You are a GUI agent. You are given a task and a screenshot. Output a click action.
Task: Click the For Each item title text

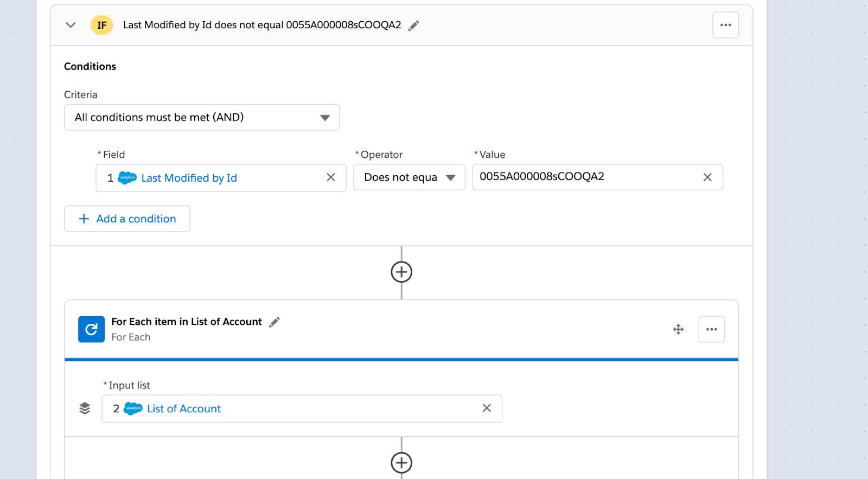point(187,322)
